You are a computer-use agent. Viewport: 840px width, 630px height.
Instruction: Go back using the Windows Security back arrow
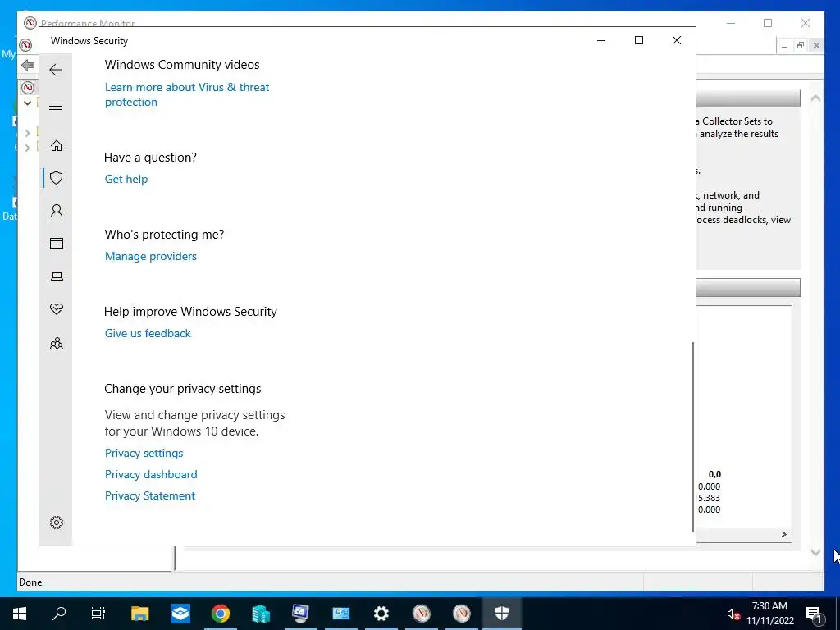pos(56,70)
